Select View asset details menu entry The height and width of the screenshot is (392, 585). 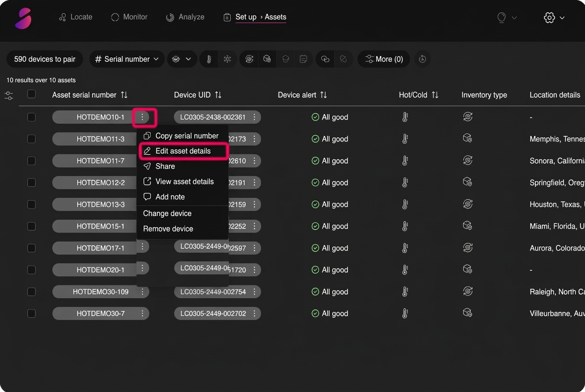[182, 182]
